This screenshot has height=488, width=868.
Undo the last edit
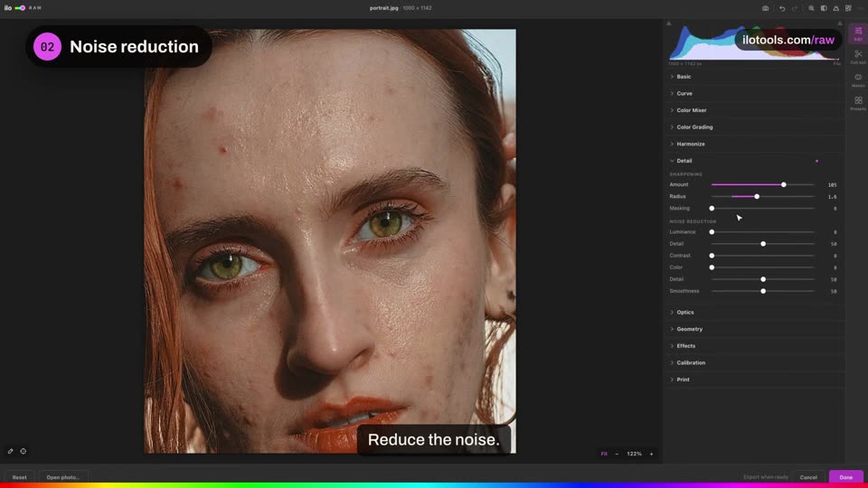(x=782, y=8)
